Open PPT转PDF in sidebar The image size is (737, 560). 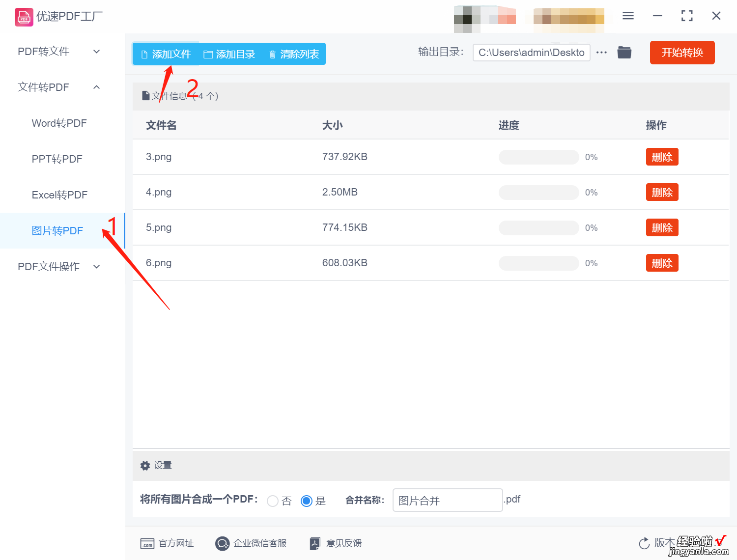tap(57, 159)
